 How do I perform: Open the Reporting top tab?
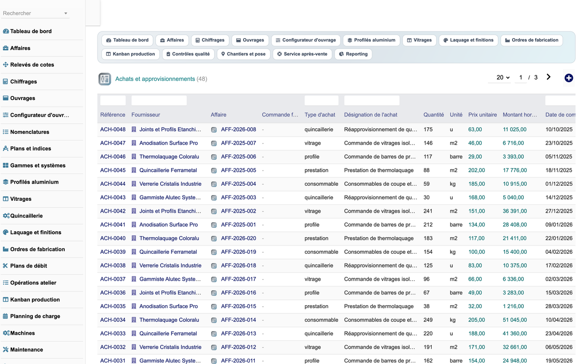(x=353, y=54)
